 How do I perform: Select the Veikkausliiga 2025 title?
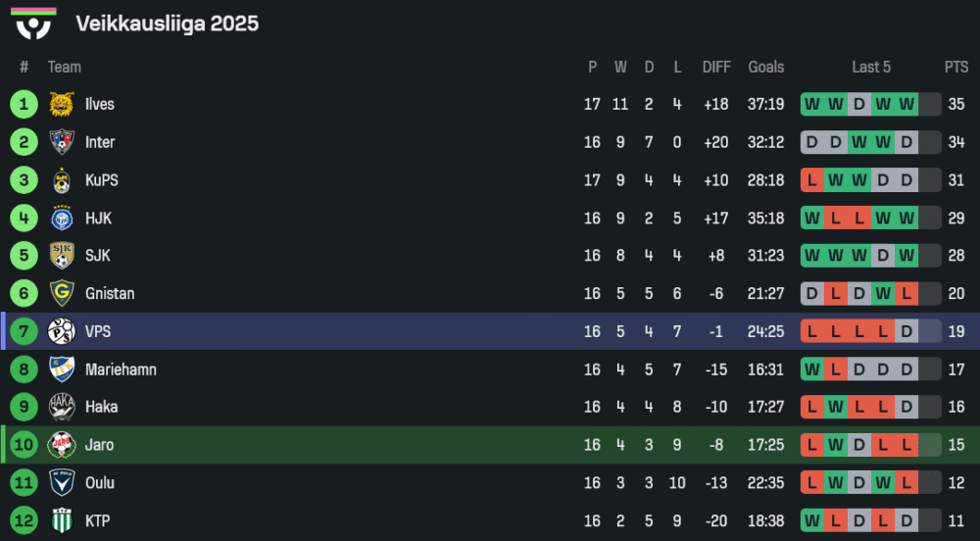167,24
